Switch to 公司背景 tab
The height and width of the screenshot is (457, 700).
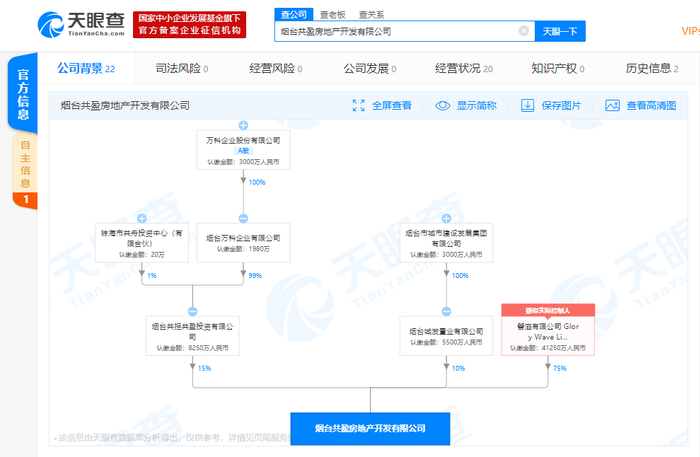pos(86,68)
